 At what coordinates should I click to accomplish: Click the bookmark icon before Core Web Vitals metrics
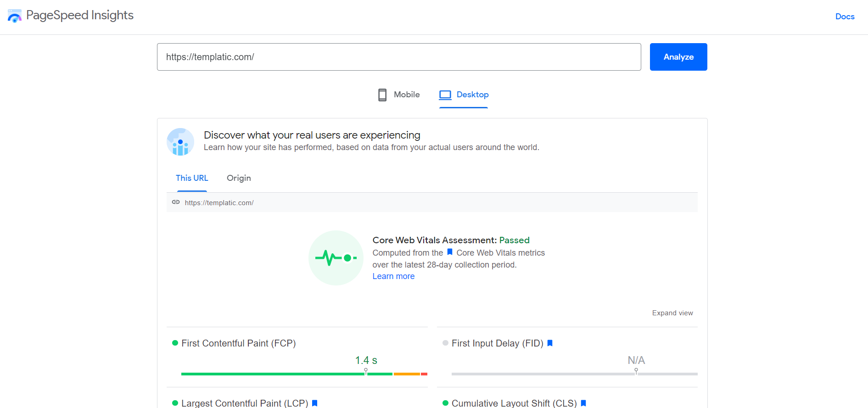point(450,252)
